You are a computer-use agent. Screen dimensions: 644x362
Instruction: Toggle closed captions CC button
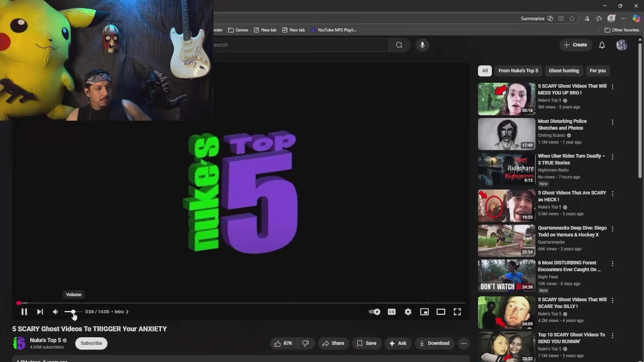[x=391, y=312]
